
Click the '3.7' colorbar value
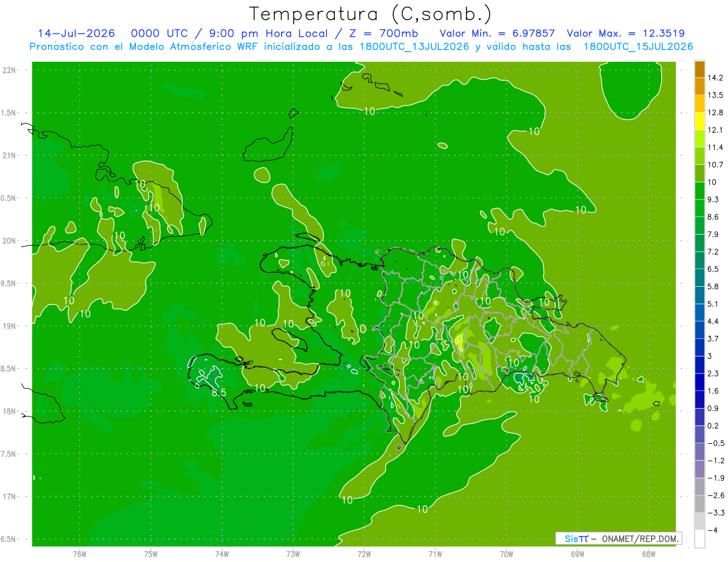[x=713, y=338]
